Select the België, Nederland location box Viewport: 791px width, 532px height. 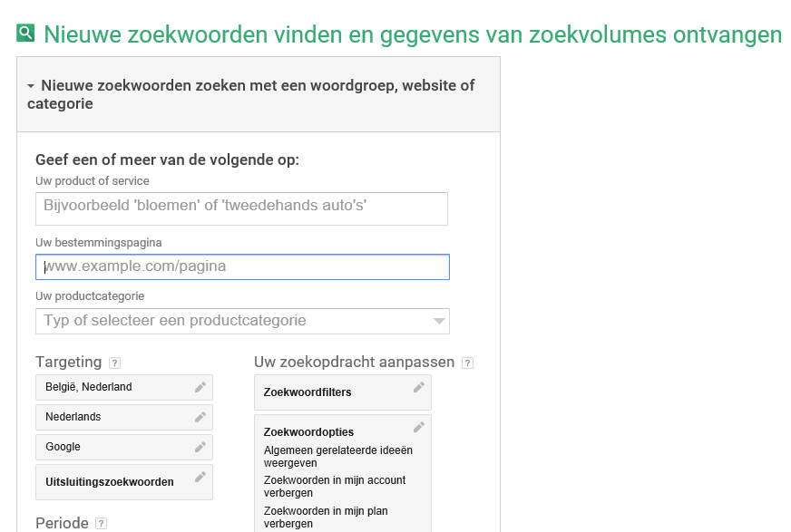coord(124,387)
